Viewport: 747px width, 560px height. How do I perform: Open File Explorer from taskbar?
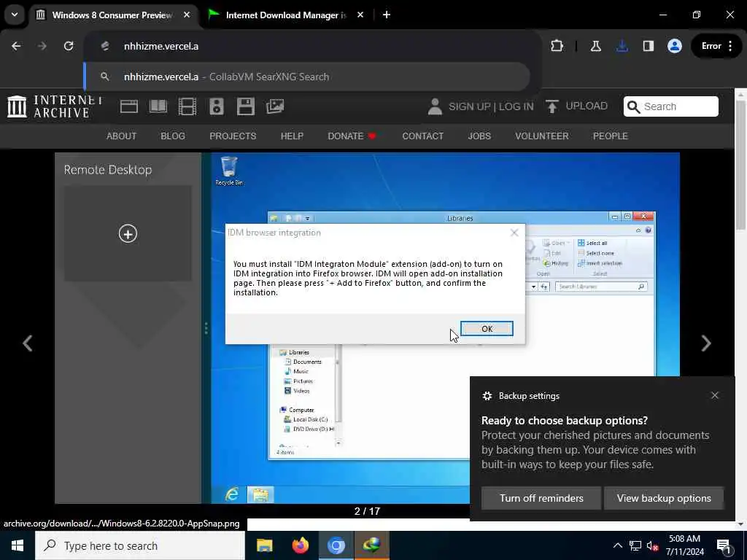click(264, 545)
